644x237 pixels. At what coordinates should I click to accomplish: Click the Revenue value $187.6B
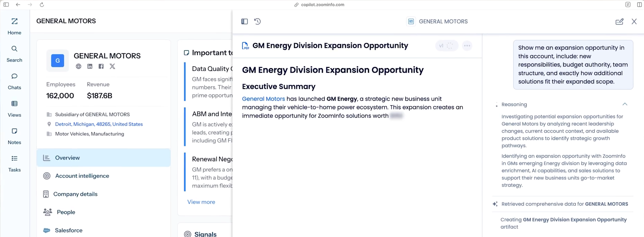[100, 96]
